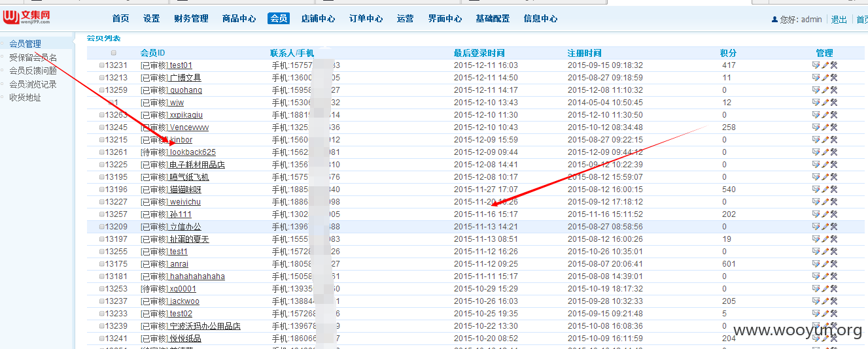The image size is (868, 349).
Task: Open 会员浏览记录 in the sidebar
Action: pyautogui.click(x=33, y=84)
